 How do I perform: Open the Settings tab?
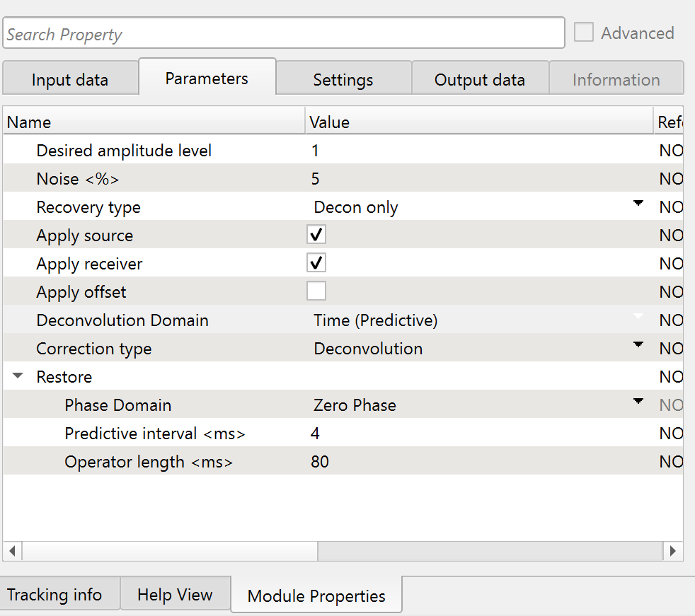click(x=343, y=80)
